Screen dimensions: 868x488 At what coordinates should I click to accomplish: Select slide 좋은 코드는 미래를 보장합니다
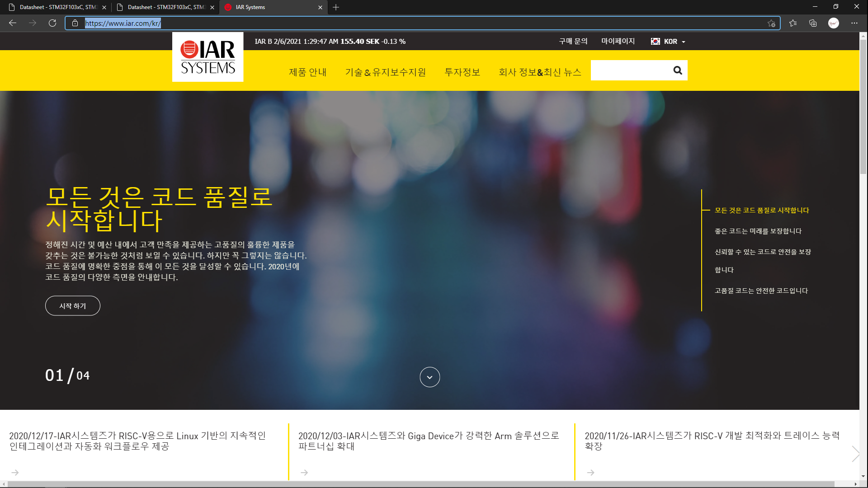click(758, 231)
